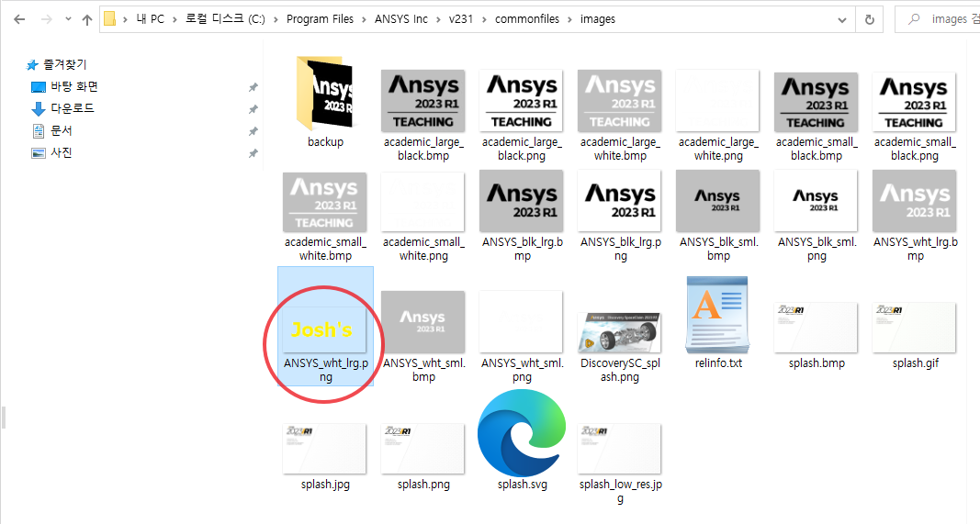
Task: Select ANSYS_wht_lrg.bmp thumbnail
Action: [915, 200]
